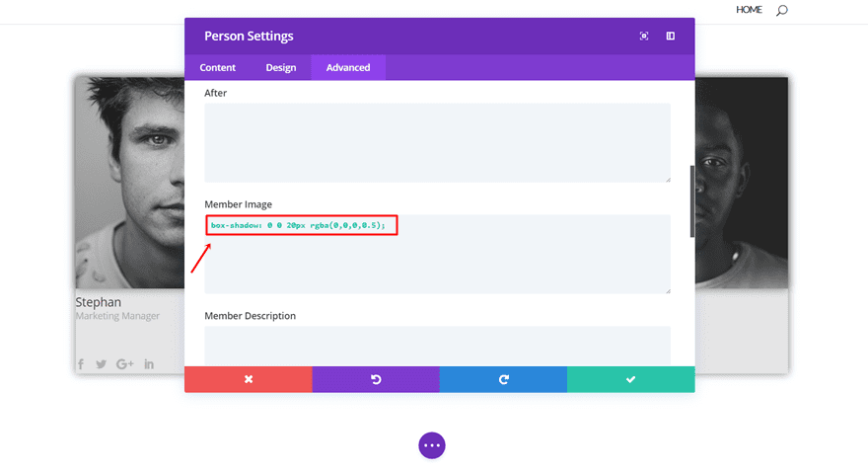Open Stephan's Google Plus icon link
This screenshot has height=469, width=868.
[x=125, y=364]
